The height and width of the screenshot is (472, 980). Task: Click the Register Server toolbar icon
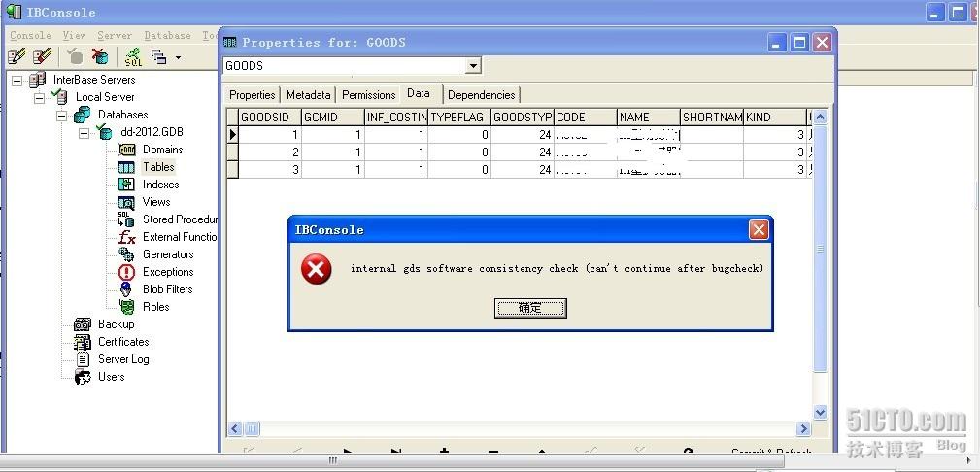point(17,57)
